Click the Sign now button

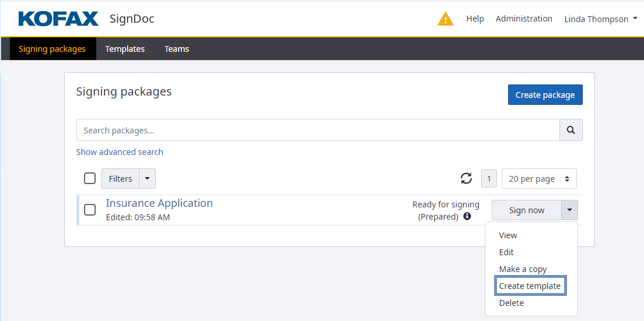[x=526, y=210]
